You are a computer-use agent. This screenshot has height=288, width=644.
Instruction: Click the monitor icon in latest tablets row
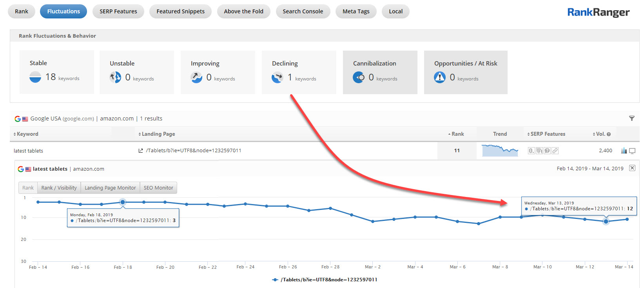click(632, 151)
